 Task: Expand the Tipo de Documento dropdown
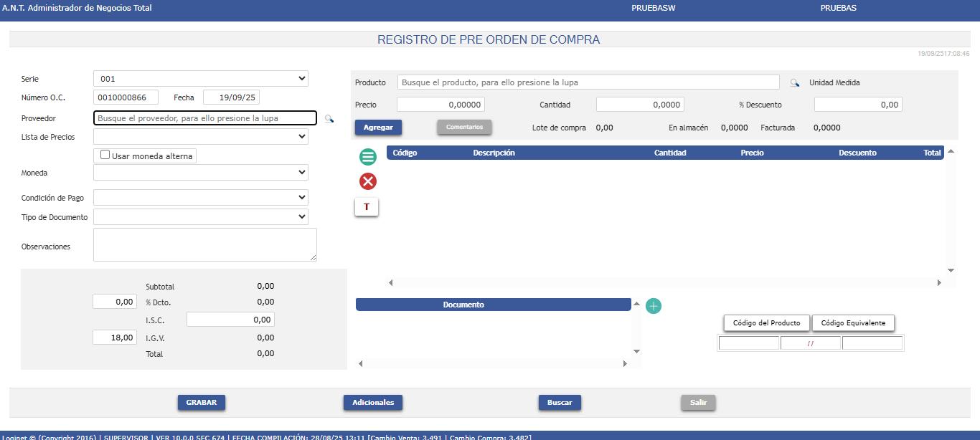point(201,217)
